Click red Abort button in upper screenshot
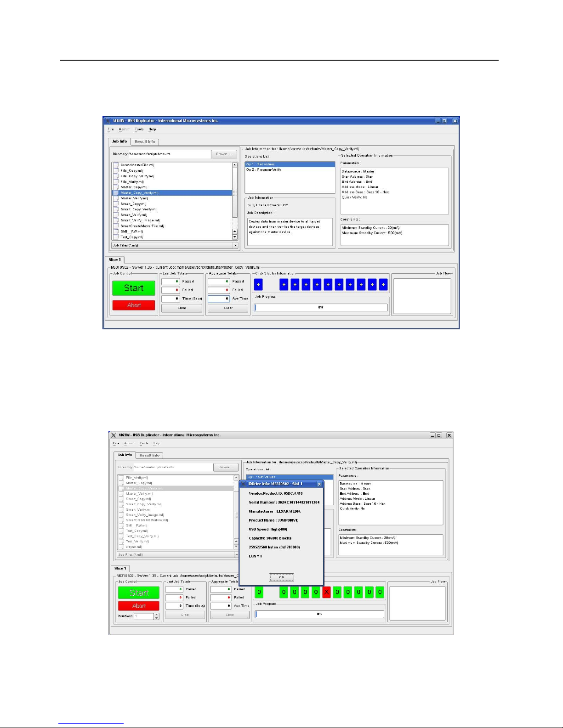 [x=134, y=305]
